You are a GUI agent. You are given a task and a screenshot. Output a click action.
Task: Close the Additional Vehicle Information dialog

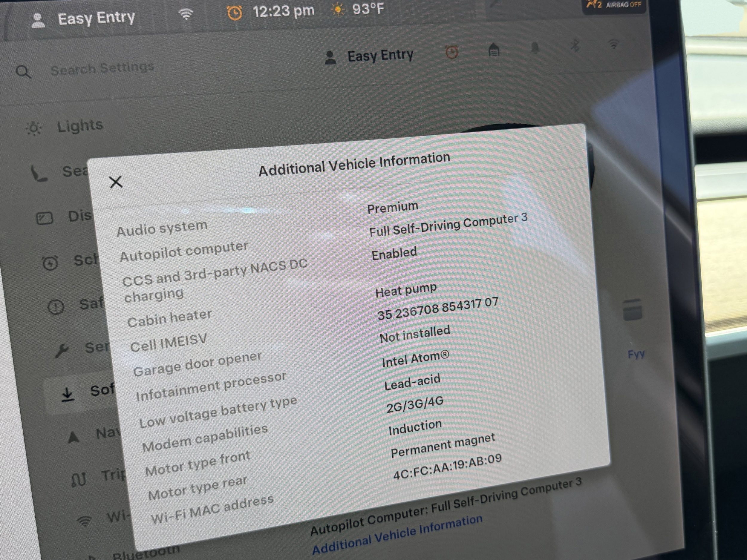point(116,182)
